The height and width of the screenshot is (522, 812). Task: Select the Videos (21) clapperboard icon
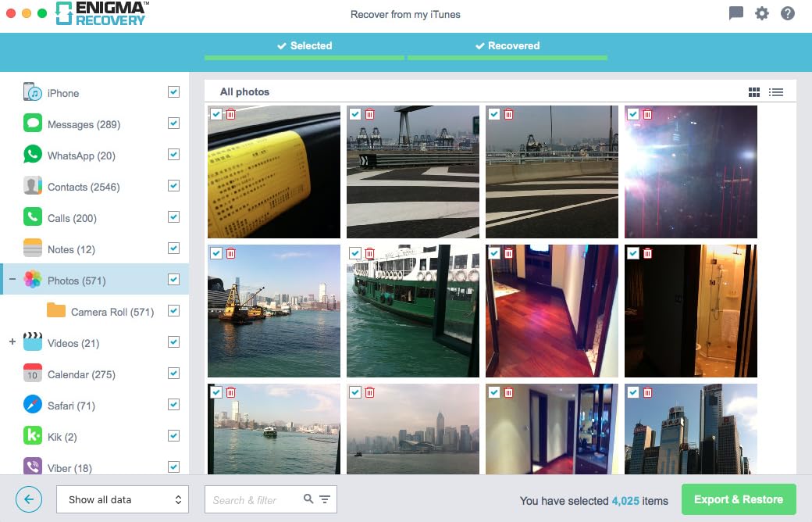pyautogui.click(x=33, y=341)
